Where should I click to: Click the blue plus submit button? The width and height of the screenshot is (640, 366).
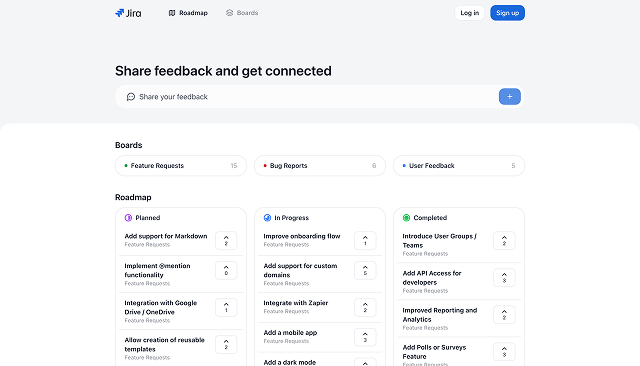(x=509, y=97)
